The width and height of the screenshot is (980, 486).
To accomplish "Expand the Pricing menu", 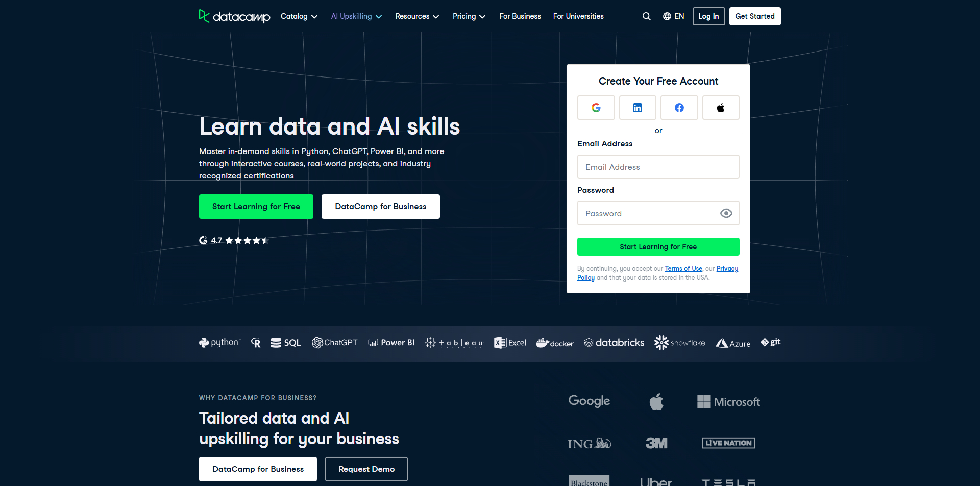I will pyautogui.click(x=468, y=16).
